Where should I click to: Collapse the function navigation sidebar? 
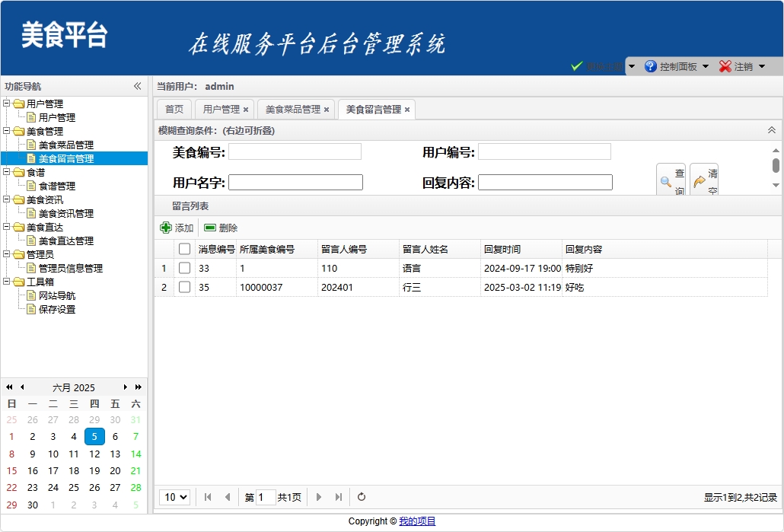(138, 86)
